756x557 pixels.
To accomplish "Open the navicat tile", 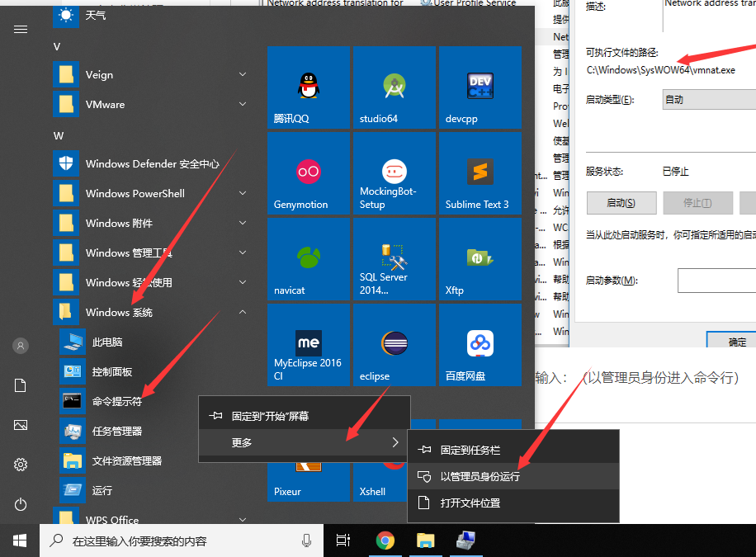I will pos(309,259).
